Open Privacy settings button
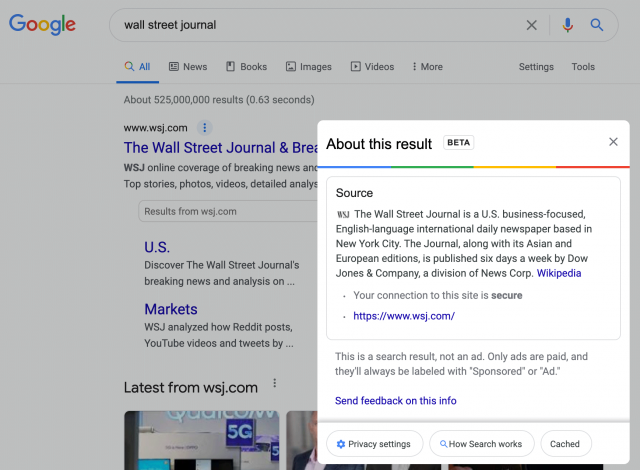 (x=374, y=444)
